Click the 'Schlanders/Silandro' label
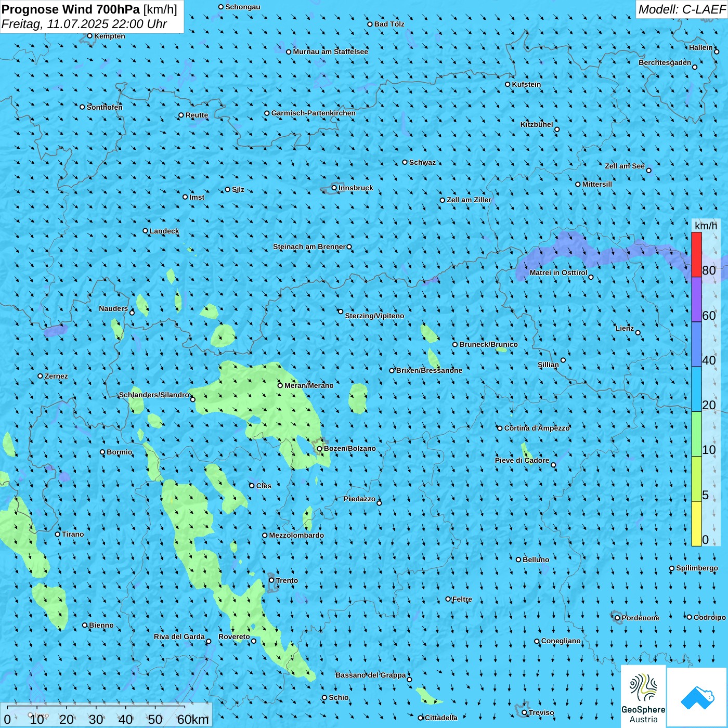This screenshot has width=728, height=728. coord(154,395)
